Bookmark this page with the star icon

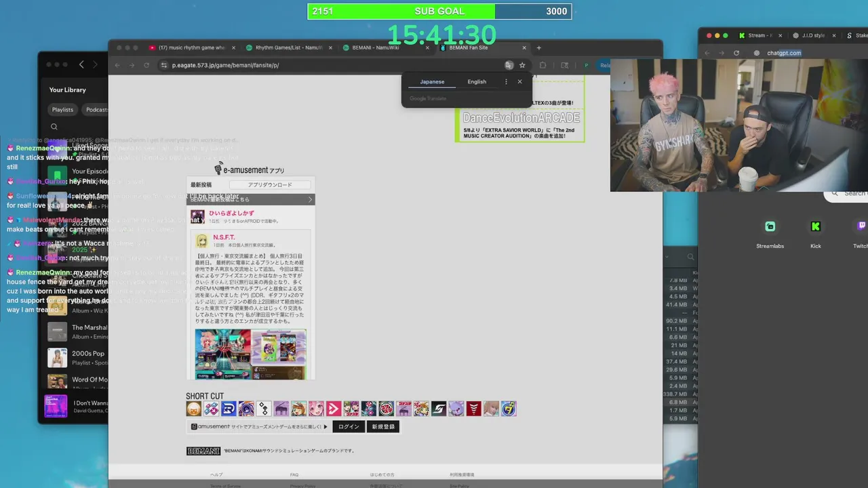522,65
